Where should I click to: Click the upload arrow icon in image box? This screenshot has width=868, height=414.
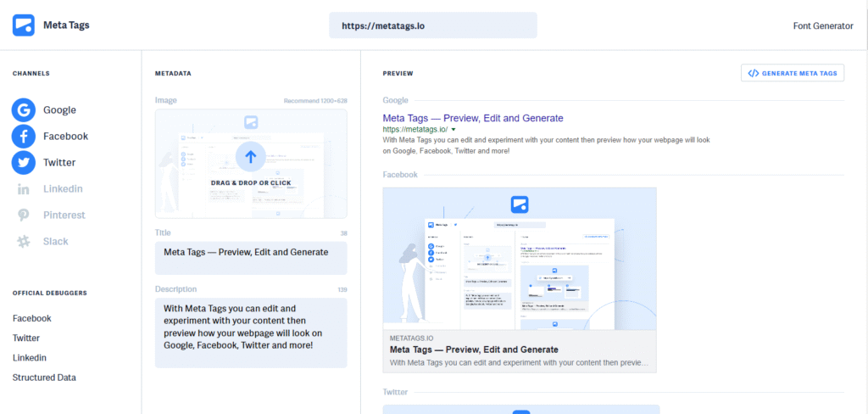point(251,156)
